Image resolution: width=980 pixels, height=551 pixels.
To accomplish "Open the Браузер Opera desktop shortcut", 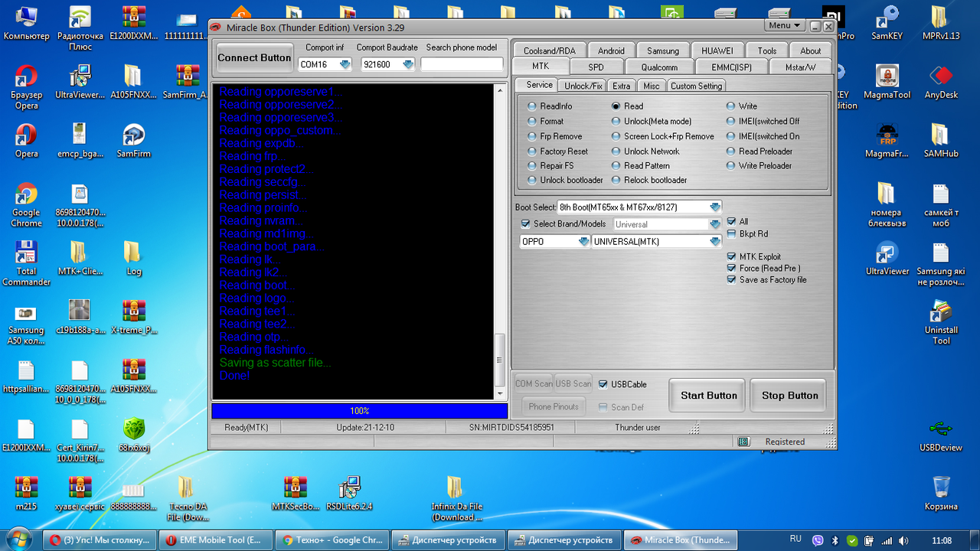I will tap(26, 87).
